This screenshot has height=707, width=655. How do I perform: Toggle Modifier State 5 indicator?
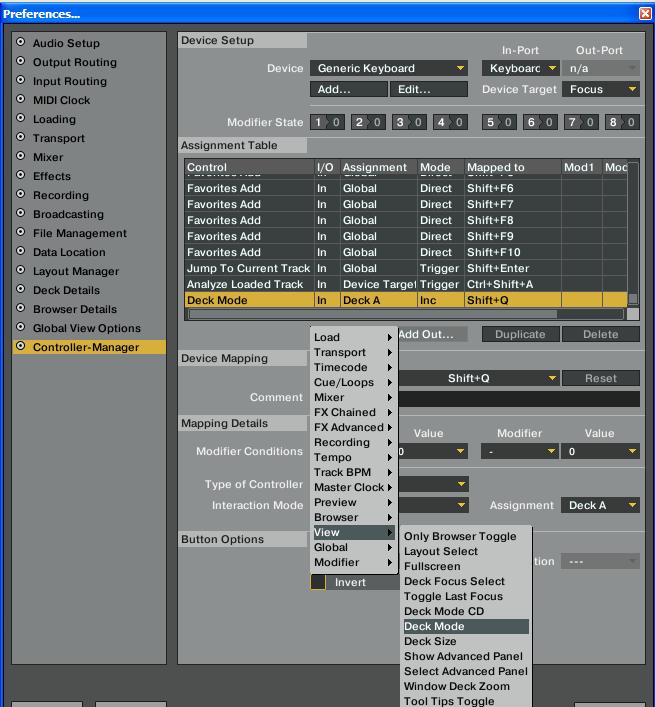tap(499, 122)
